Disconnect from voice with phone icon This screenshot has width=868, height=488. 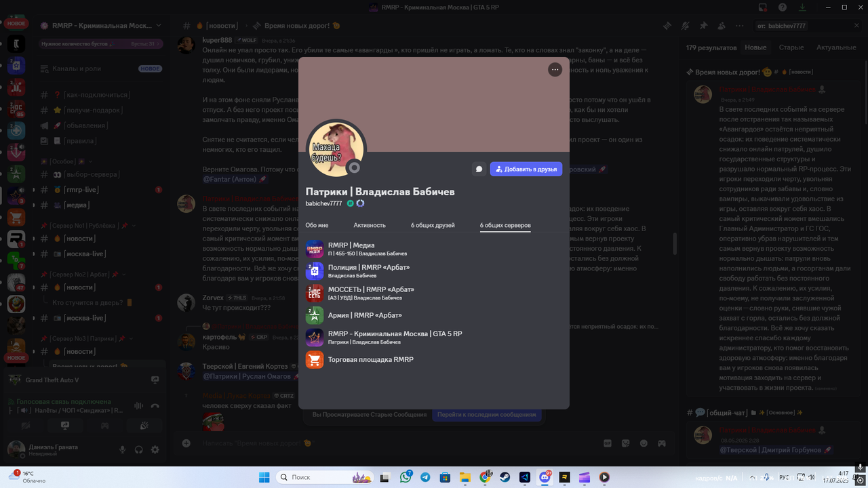(155, 405)
